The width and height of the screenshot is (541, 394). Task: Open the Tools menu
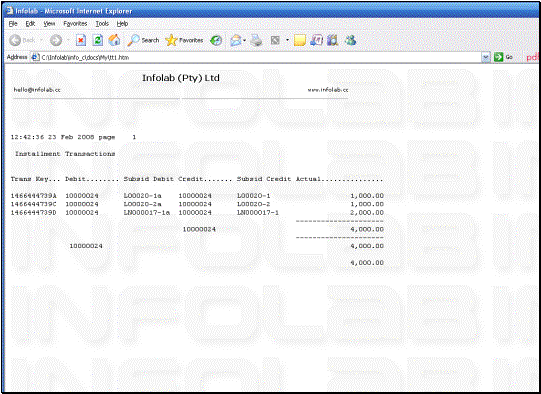102,24
